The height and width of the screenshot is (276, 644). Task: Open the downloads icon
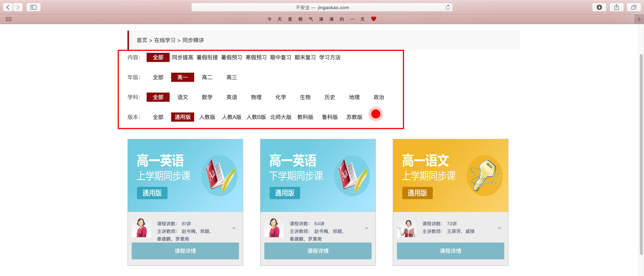pos(599,7)
